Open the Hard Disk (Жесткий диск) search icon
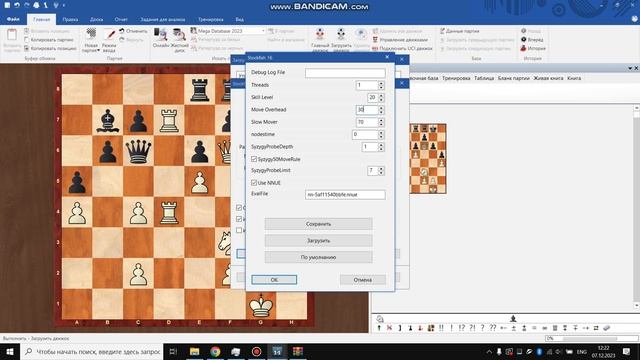The width and height of the screenshot is (640, 360). tap(179, 34)
